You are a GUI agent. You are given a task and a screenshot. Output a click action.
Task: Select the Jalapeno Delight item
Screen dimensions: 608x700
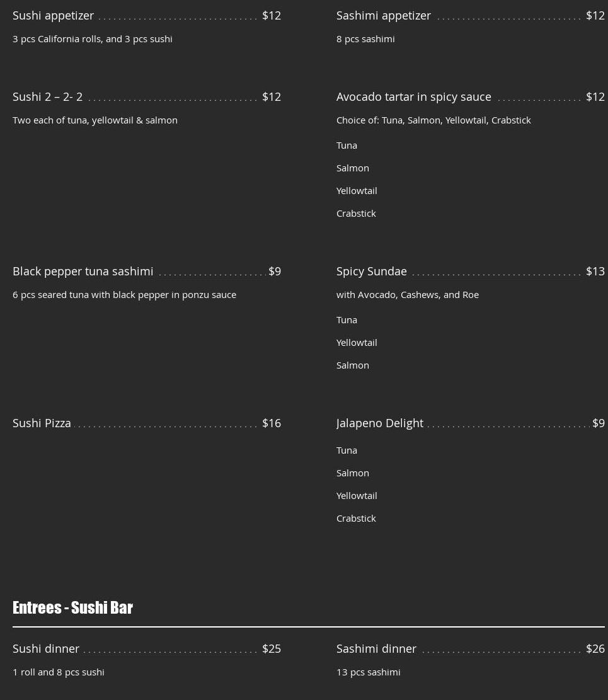point(379,423)
